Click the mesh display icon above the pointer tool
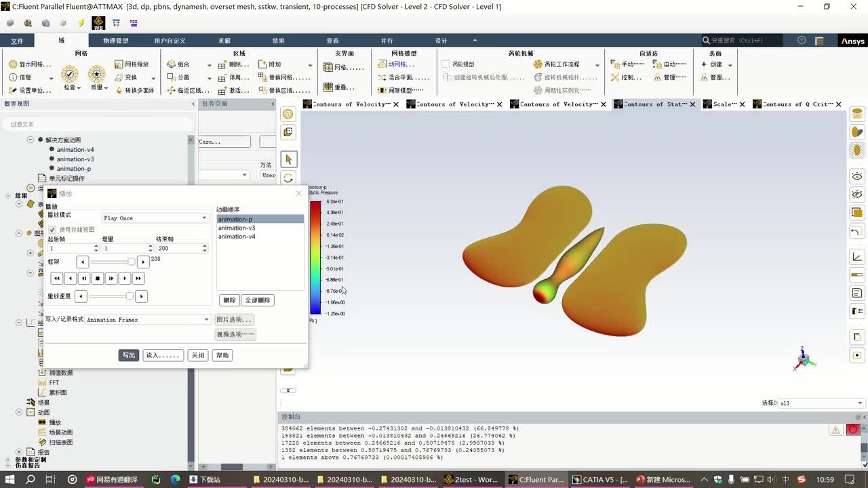Image resolution: width=868 pixels, height=488 pixels. click(x=288, y=114)
